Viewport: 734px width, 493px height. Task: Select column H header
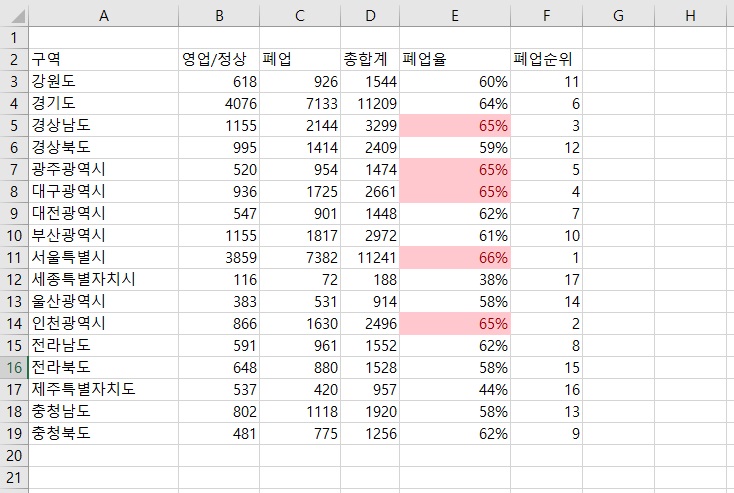690,16
